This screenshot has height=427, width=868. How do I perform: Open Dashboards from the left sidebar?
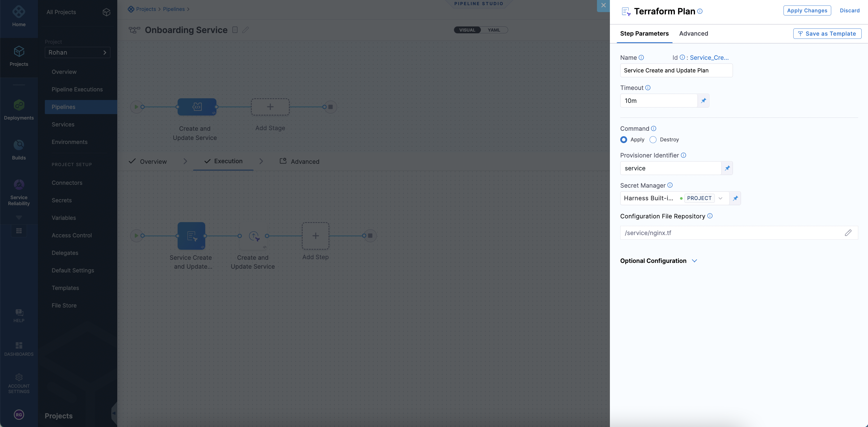(19, 349)
